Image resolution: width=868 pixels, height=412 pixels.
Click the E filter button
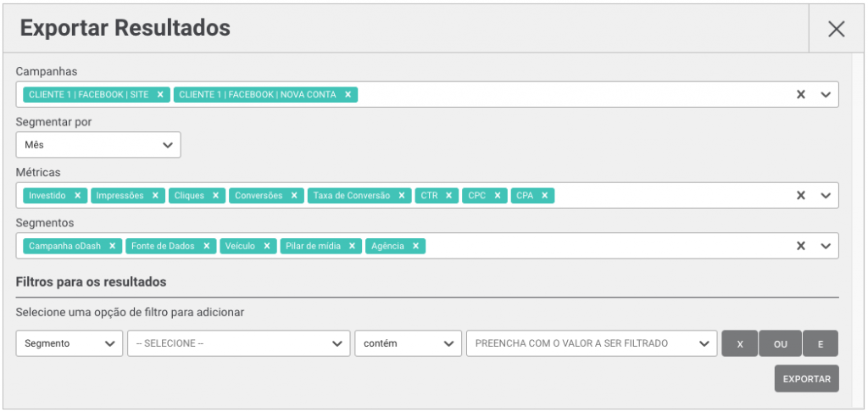click(x=821, y=344)
